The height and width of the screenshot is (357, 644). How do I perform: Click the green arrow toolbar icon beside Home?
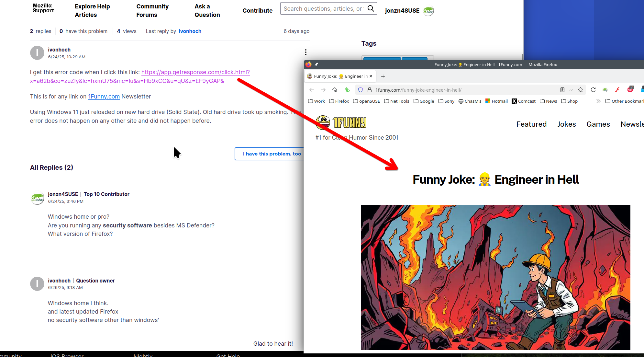pos(347,90)
